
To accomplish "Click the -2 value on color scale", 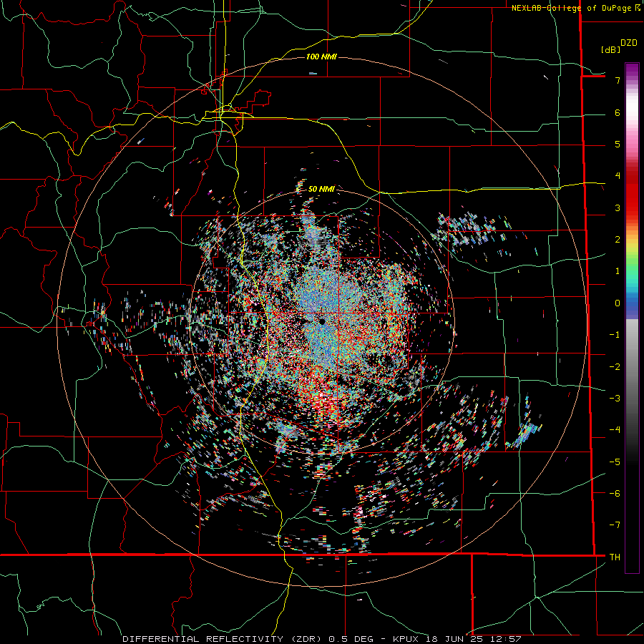I will point(615,367).
